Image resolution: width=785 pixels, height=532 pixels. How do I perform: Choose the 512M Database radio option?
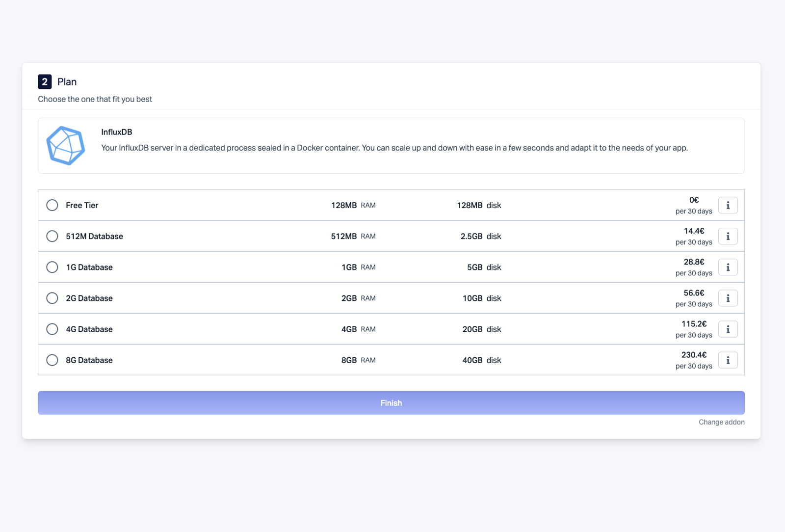tap(52, 236)
